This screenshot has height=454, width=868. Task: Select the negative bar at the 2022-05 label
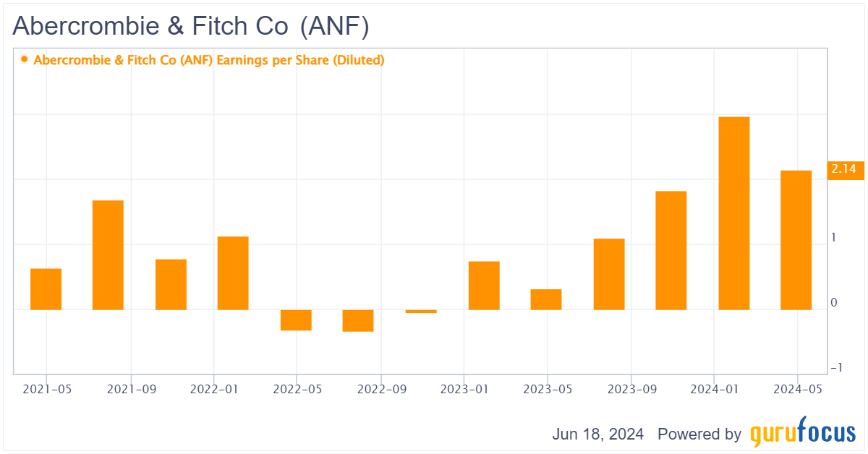[296, 320]
